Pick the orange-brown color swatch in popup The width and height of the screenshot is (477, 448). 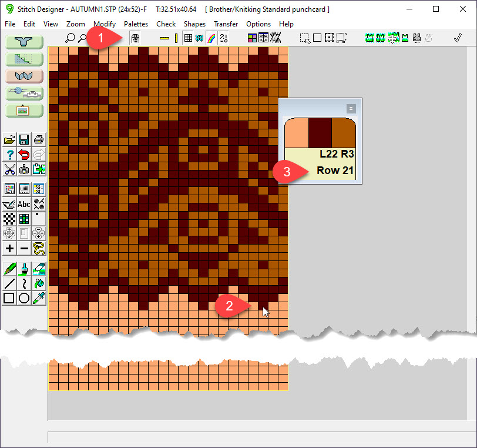click(x=344, y=133)
